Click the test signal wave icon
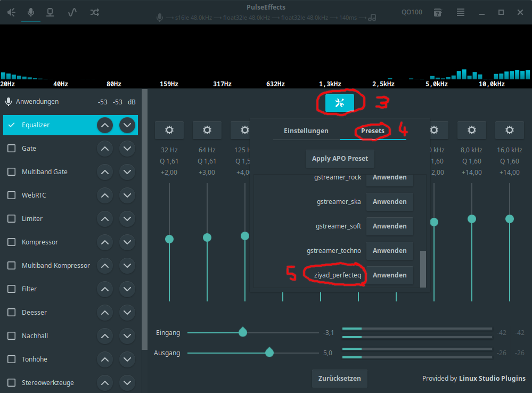Viewport: 532px width, 393px height. pos(72,12)
